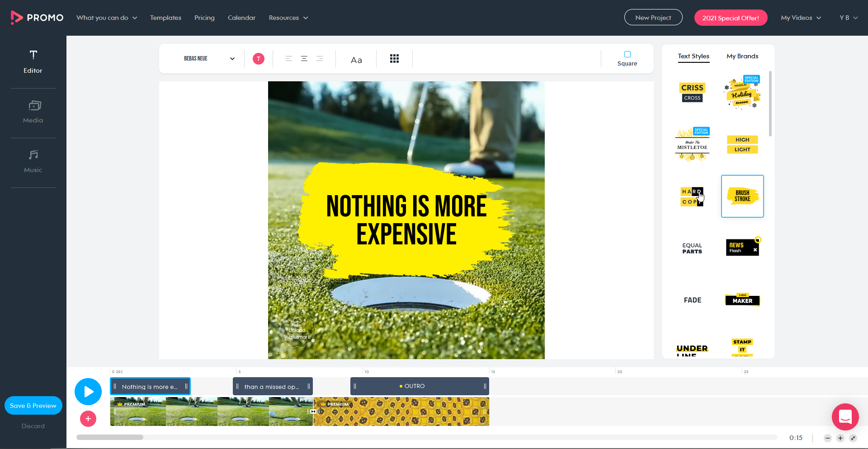This screenshot has width=868, height=449.
Task: Select the Editor panel in the left sidebar
Action: click(x=33, y=61)
